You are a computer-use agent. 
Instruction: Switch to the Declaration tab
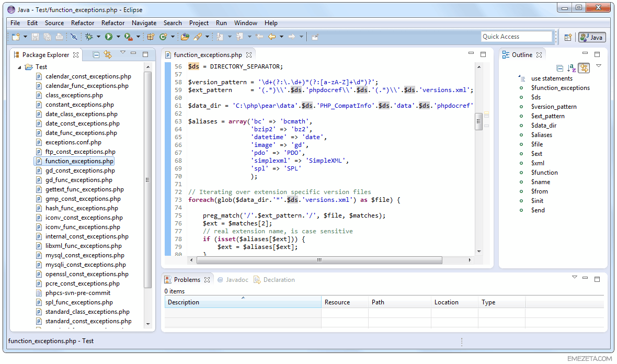click(x=275, y=280)
